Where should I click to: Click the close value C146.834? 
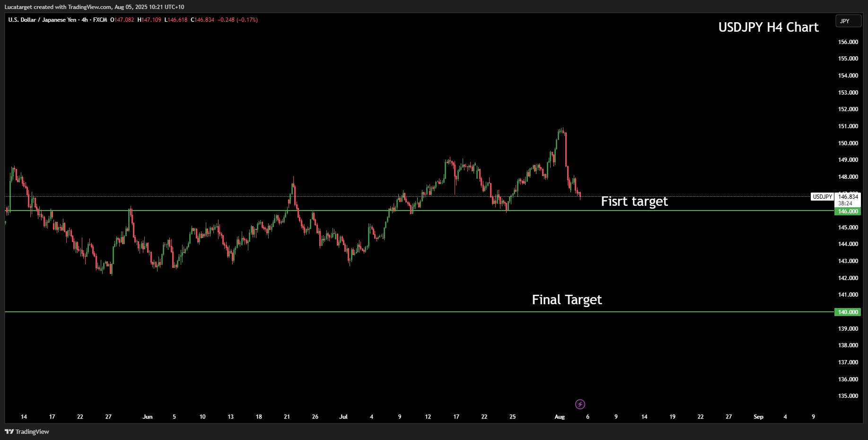202,20
